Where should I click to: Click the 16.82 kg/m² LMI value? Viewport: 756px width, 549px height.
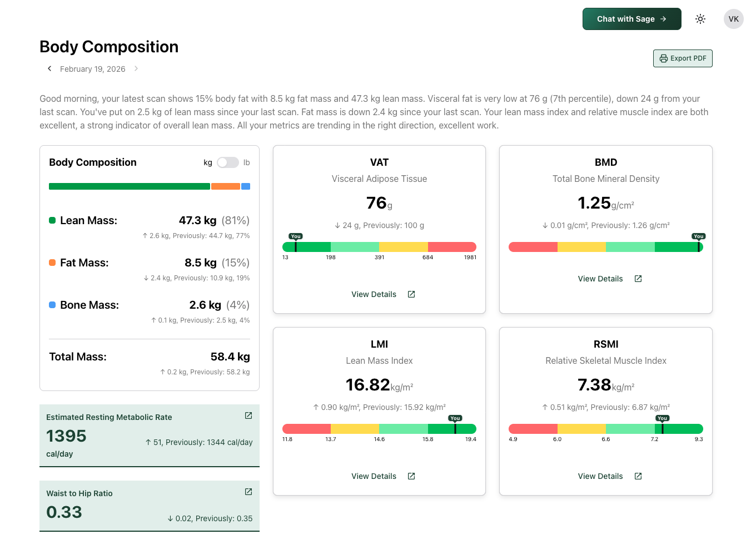pos(379,385)
